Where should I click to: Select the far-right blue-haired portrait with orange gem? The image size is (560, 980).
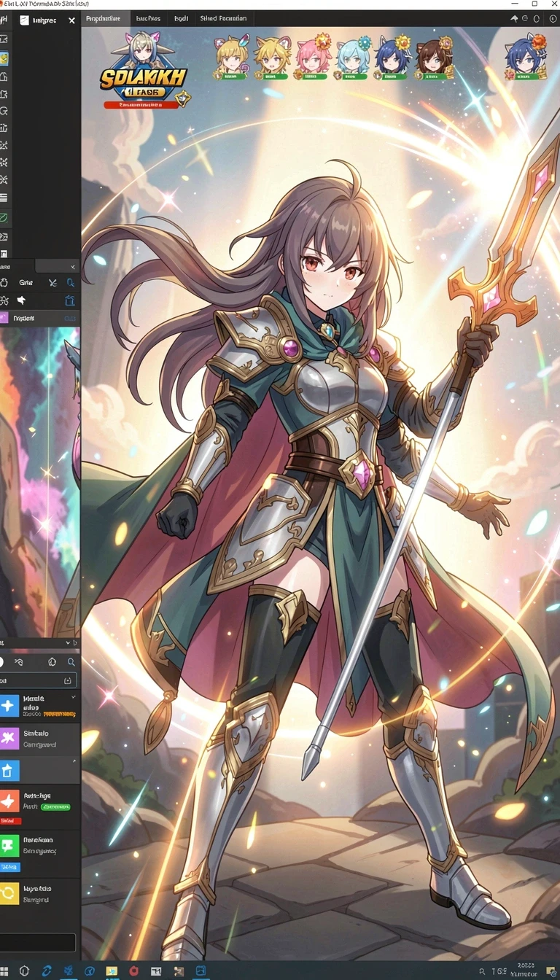click(x=526, y=55)
